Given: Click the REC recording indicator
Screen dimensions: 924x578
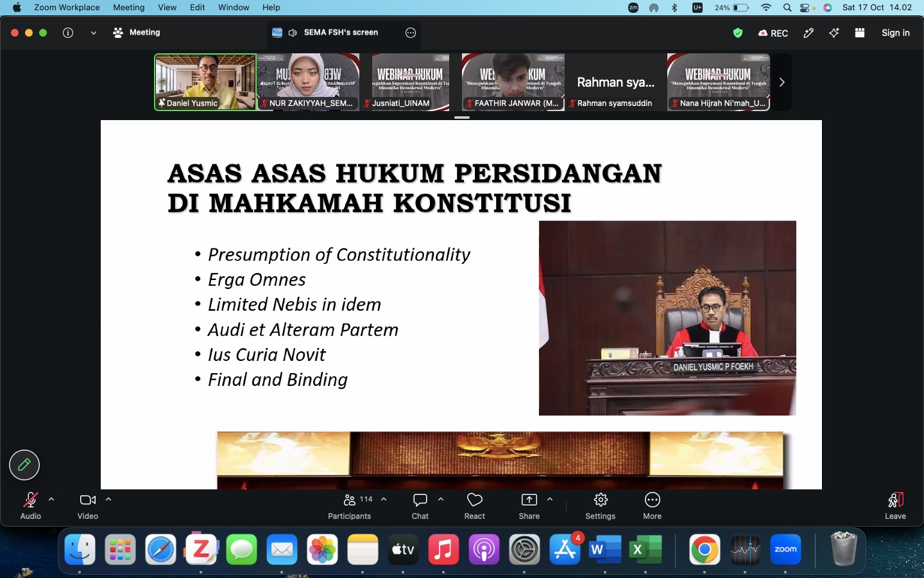Looking at the screenshot, I should (x=773, y=33).
